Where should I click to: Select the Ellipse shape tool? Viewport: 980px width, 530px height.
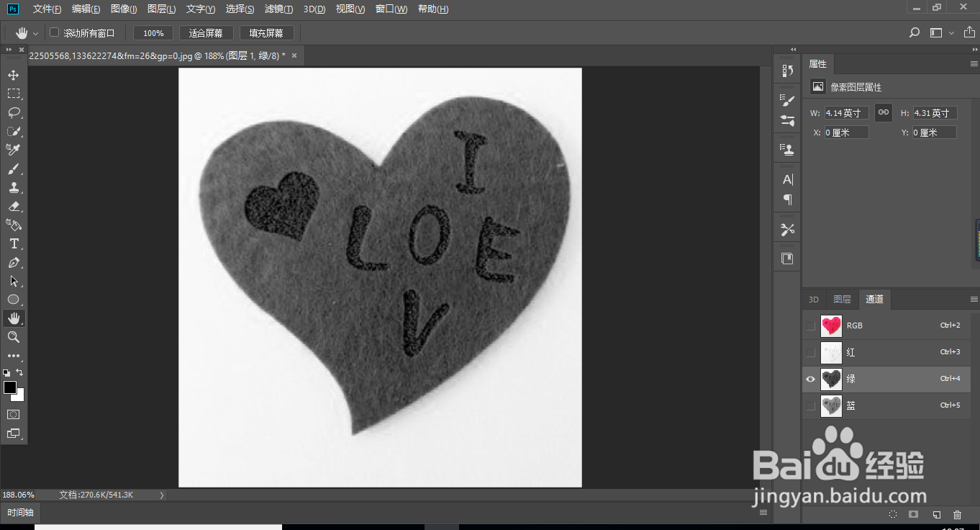tap(14, 300)
